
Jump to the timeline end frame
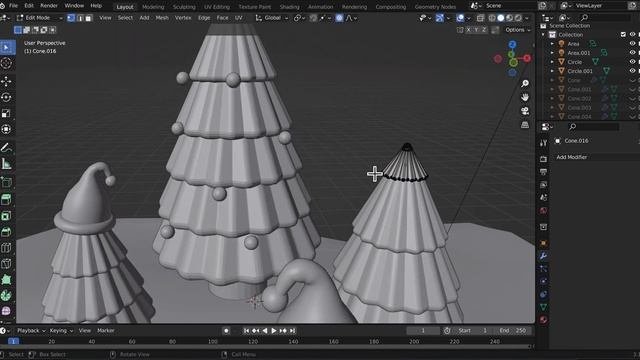click(x=293, y=331)
